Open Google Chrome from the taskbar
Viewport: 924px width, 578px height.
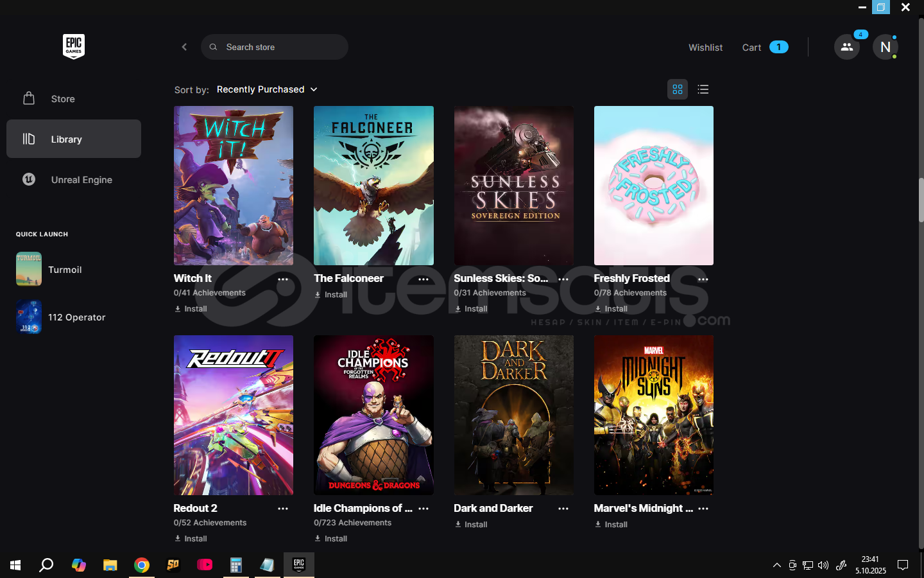pyautogui.click(x=142, y=565)
